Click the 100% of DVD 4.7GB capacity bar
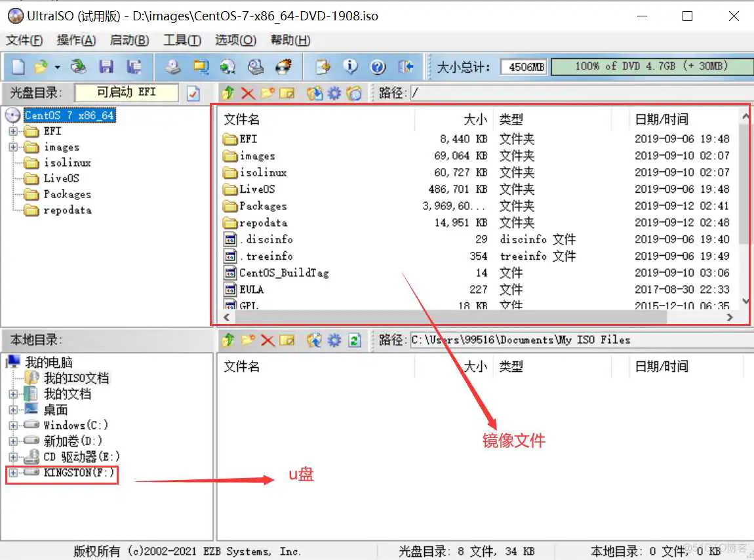Viewport: 754px width, 560px height. 652,66
